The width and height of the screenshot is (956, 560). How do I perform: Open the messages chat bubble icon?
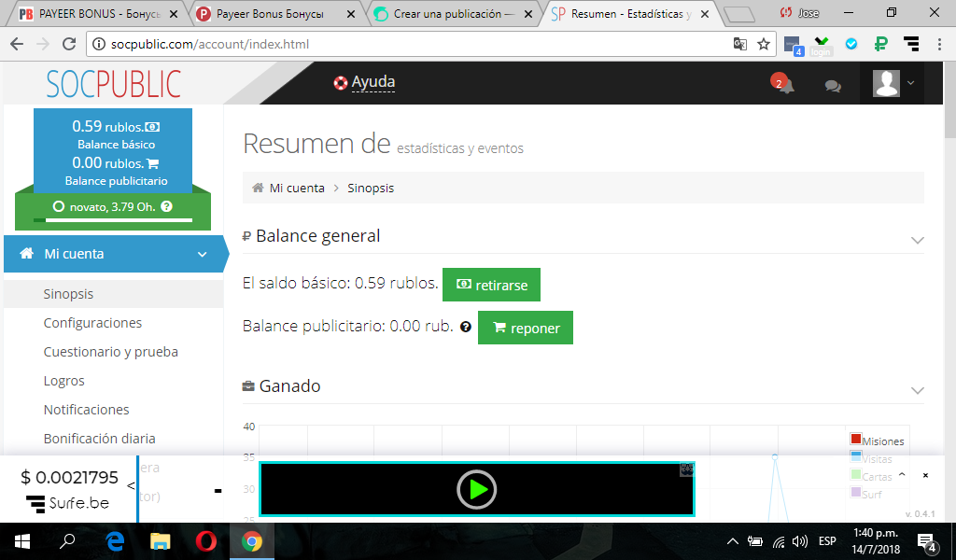pyautogui.click(x=833, y=86)
